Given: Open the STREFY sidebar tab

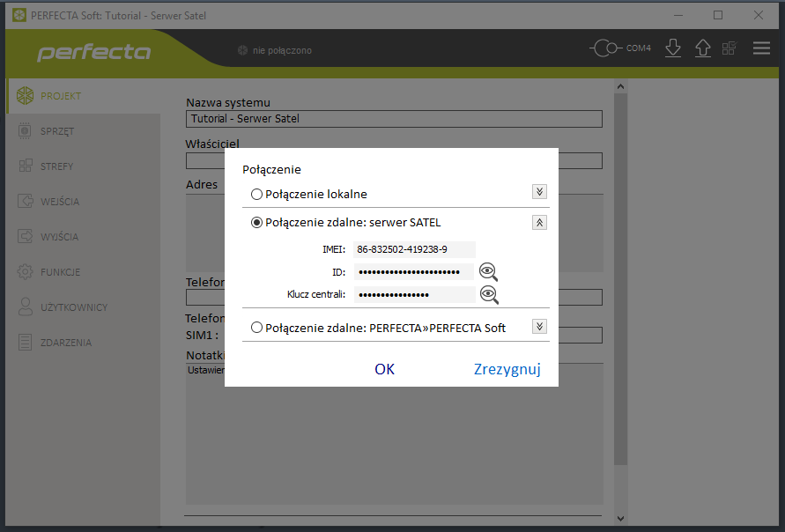Looking at the screenshot, I should 83,166.
